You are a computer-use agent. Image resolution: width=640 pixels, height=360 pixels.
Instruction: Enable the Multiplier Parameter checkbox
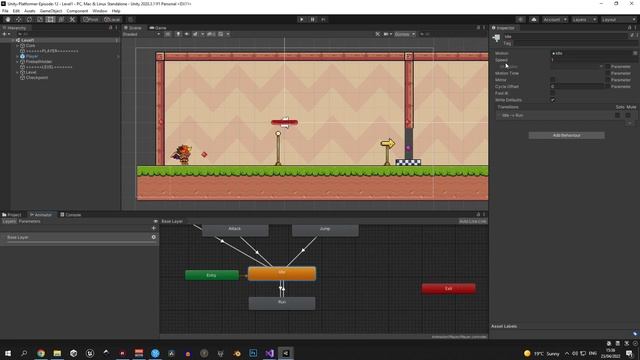608,67
